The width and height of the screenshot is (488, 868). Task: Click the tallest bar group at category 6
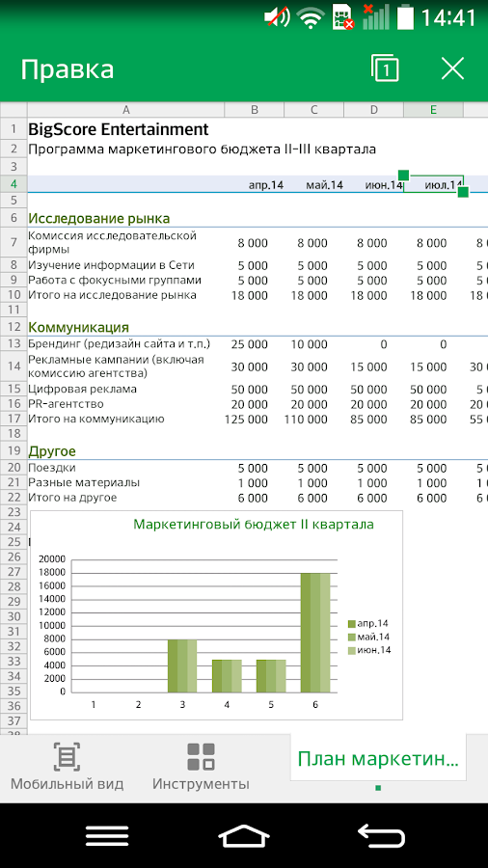315,633
